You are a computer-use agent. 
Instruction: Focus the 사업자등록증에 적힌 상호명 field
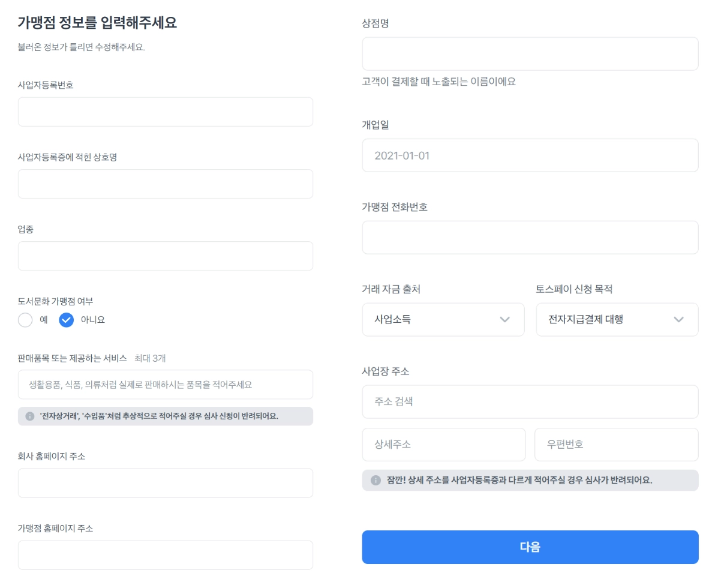165,184
